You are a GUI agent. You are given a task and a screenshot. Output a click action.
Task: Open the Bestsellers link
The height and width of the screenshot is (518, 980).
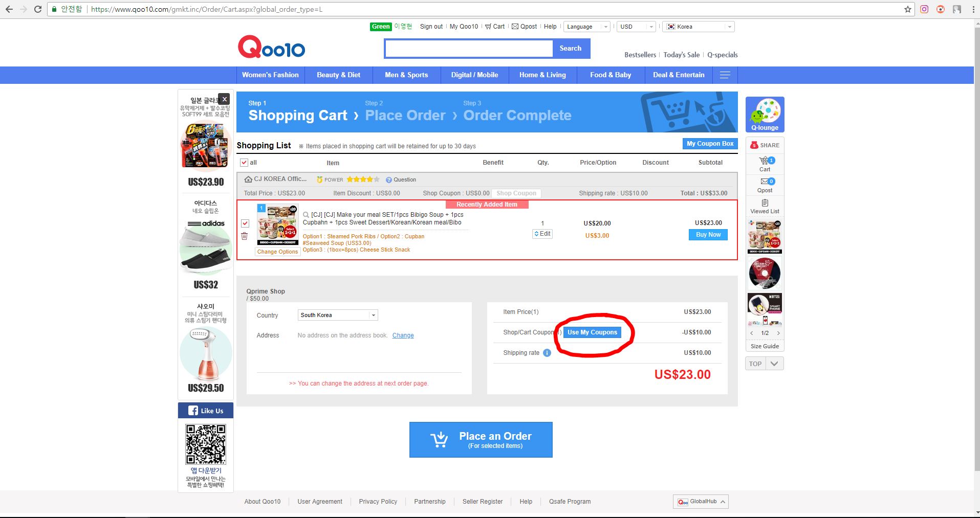pyautogui.click(x=640, y=55)
